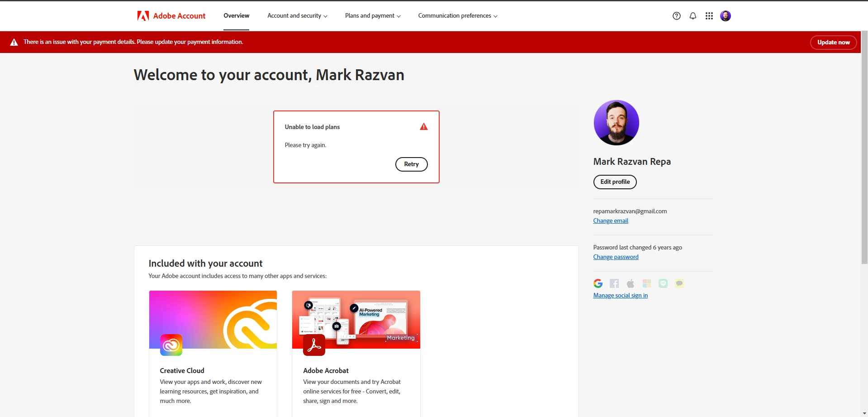Open the Change password link

(x=616, y=257)
